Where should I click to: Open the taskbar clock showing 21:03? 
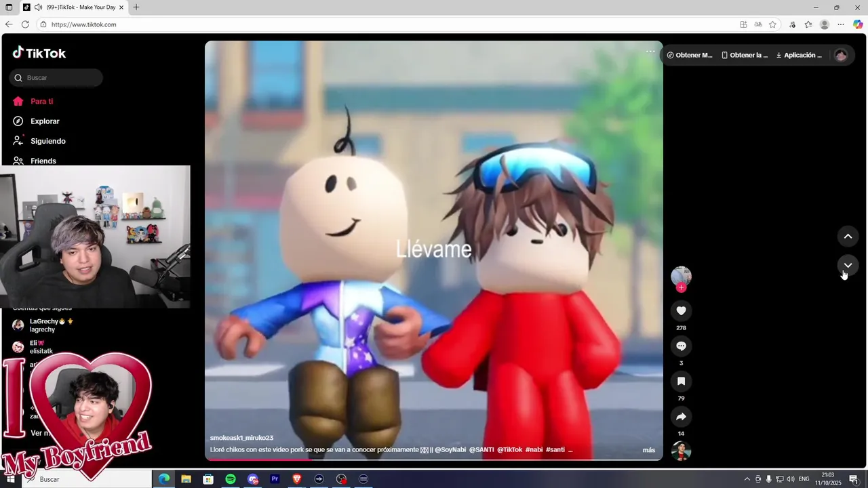(828, 479)
